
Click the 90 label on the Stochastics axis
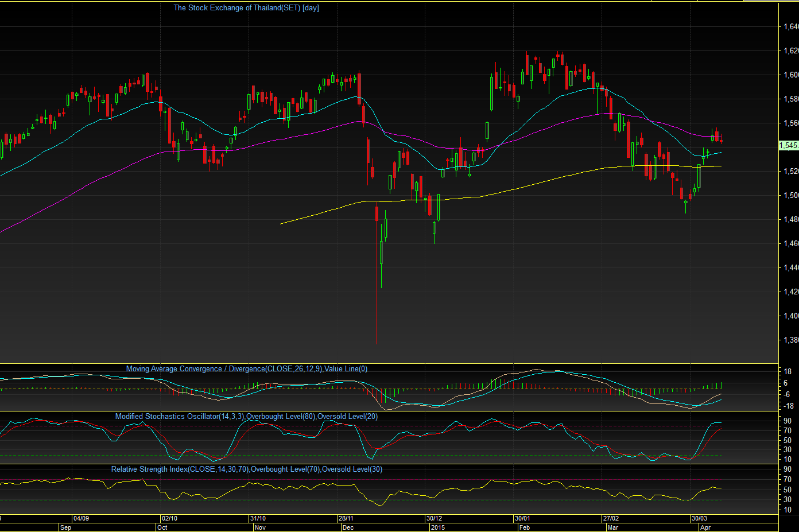point(788,421)
